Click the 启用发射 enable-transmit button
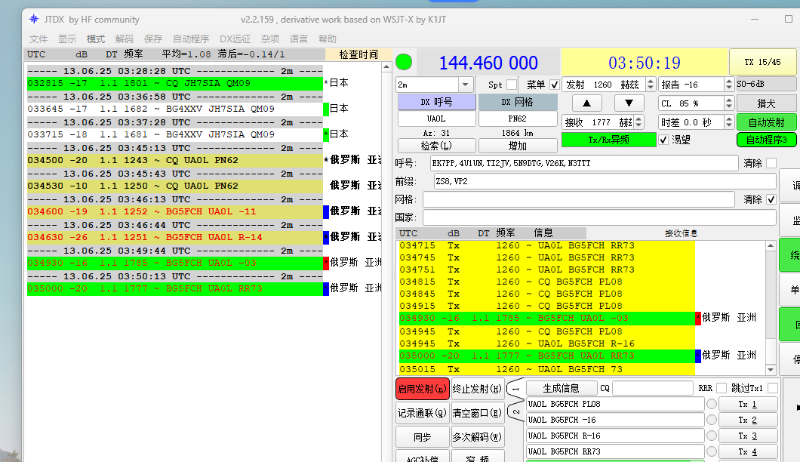The image size is (800, 462). 422,389
